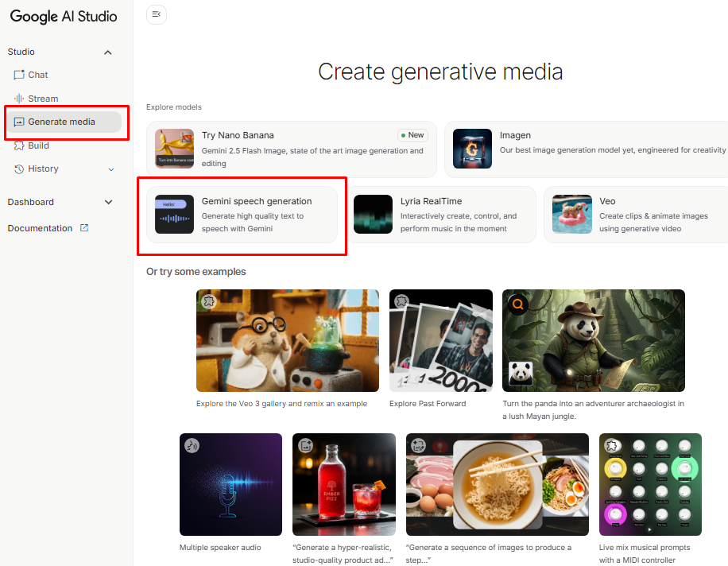The height and width of the screenshot is (566, 728).
Task: Open the Past Forward photos thumbnail
Action: click(441, 340)
